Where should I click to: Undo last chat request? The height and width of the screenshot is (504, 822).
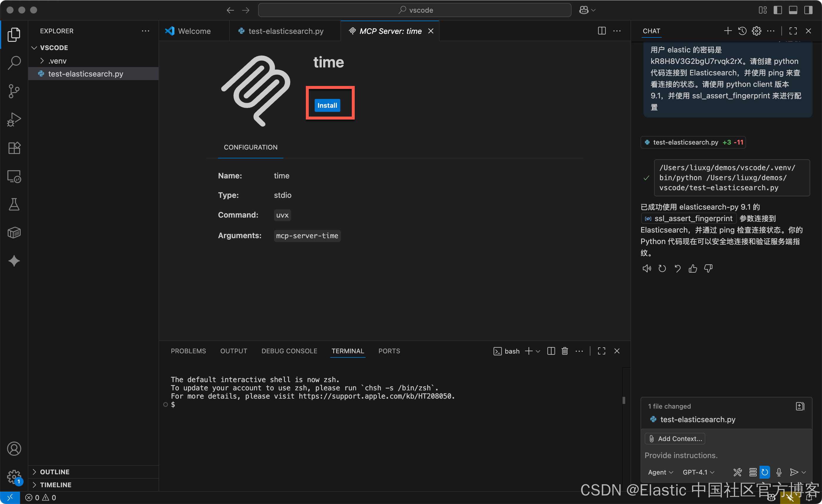(x=677, y=269)
